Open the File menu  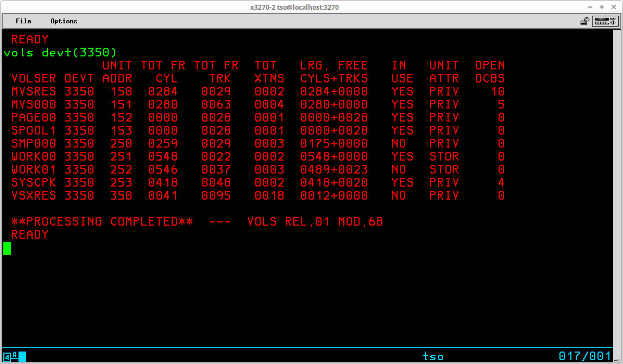(23, 21)
